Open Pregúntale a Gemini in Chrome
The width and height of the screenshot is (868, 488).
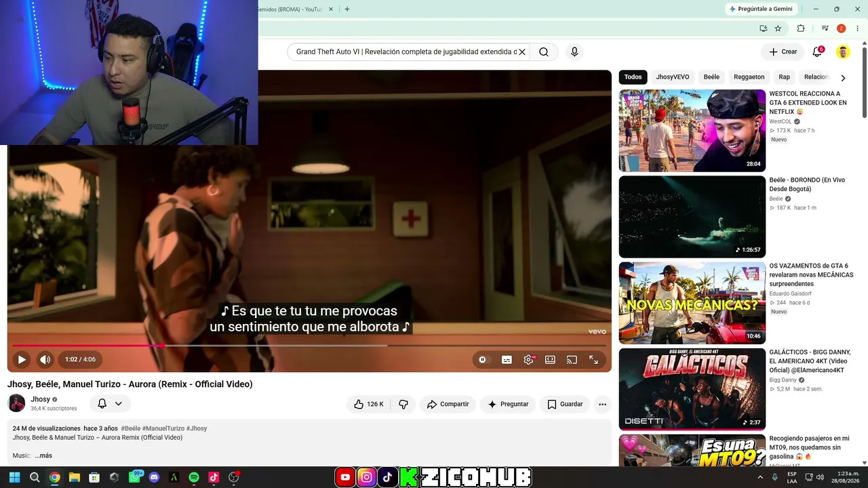point(759,9)
